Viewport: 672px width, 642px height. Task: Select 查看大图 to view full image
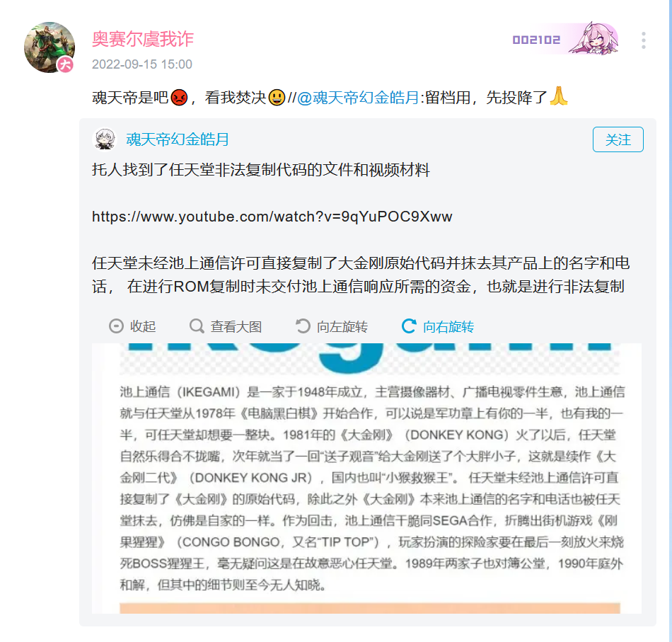click(236, 327)
